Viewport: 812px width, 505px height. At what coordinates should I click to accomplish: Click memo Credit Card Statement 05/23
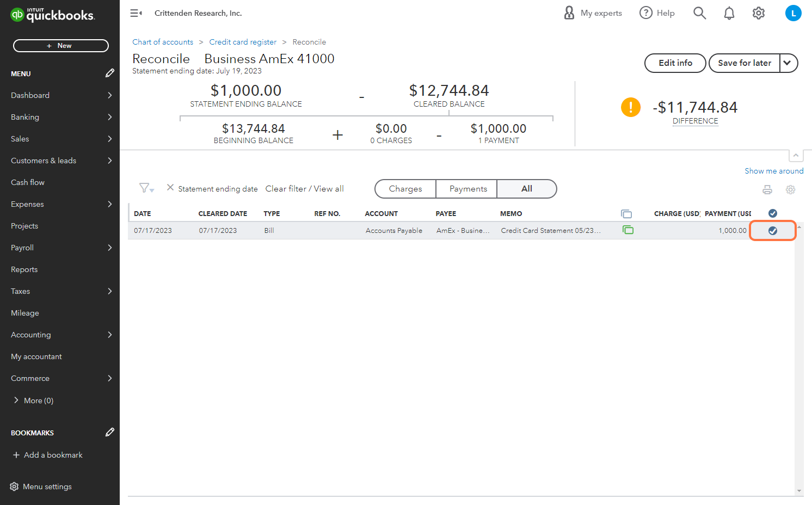click(551, 231)
